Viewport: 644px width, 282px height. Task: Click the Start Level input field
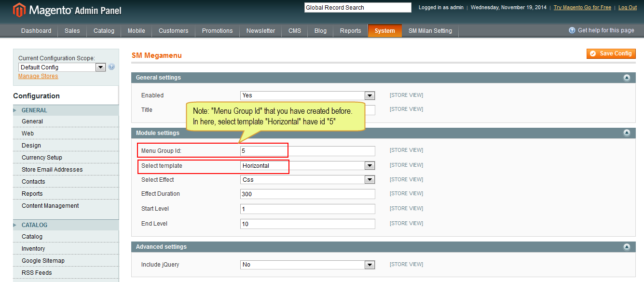pyautogui.click(x=308, y=209)
